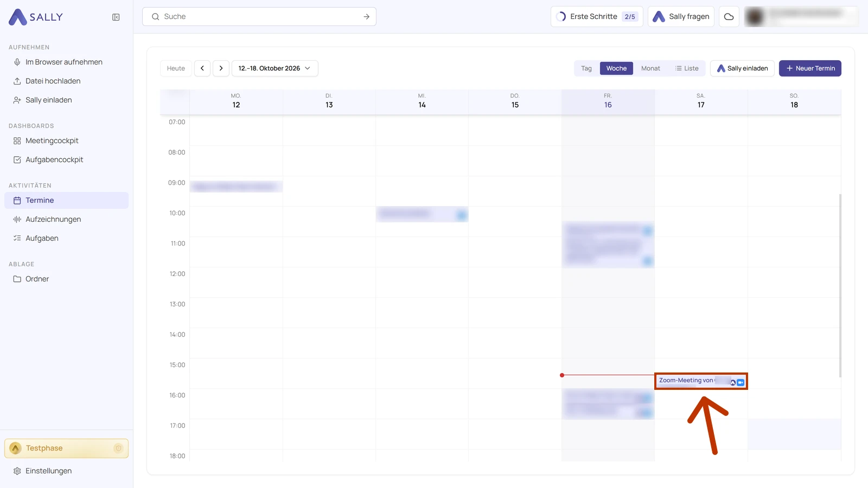Open Aufgabencockpit dashboard

(x=66, y=160)
